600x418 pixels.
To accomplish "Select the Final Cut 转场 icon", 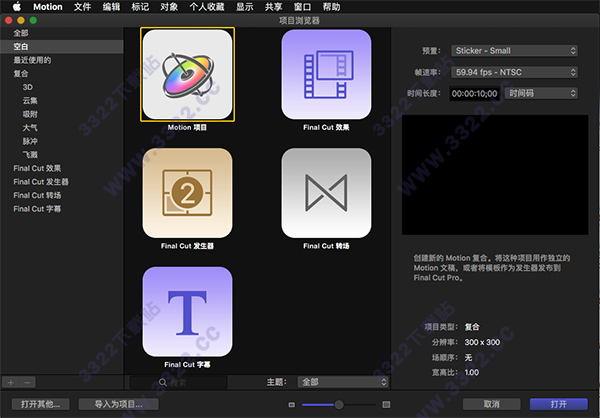I will coord(326,193).
